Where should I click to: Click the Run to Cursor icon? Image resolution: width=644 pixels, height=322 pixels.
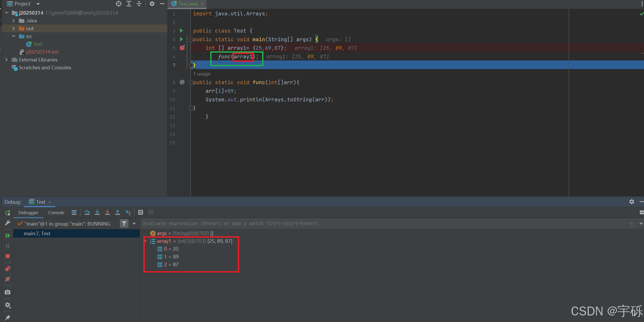[x=128, y=212]
